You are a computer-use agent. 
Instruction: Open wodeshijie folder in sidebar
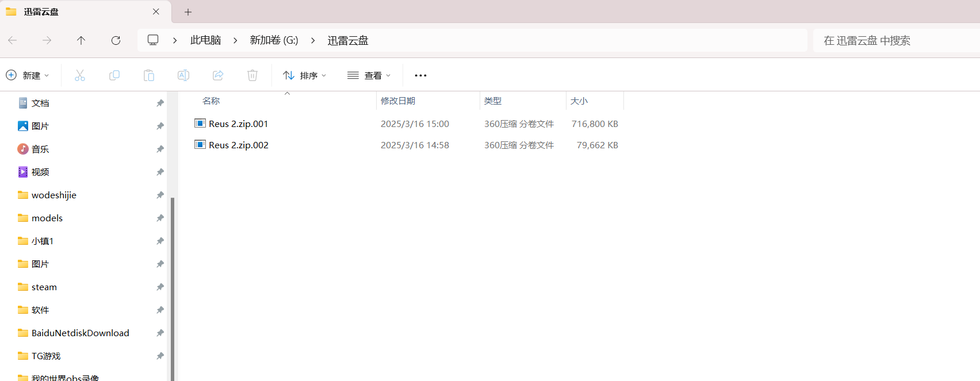54,195
